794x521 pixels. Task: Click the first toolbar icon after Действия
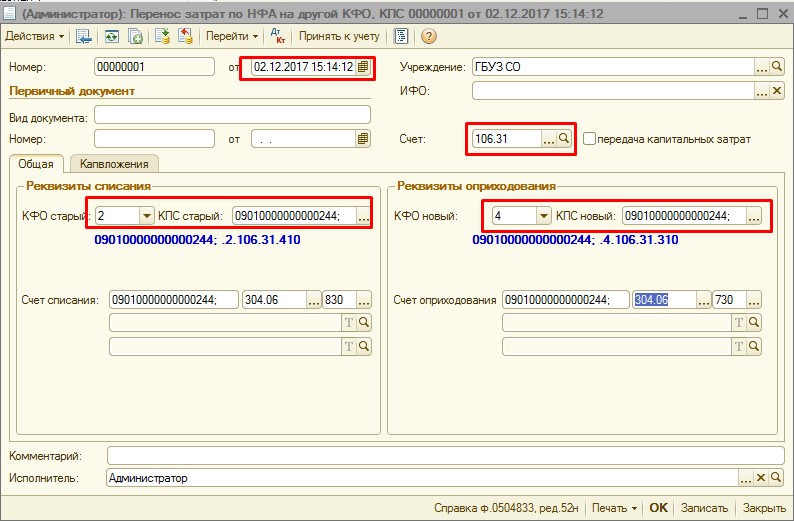84,36
